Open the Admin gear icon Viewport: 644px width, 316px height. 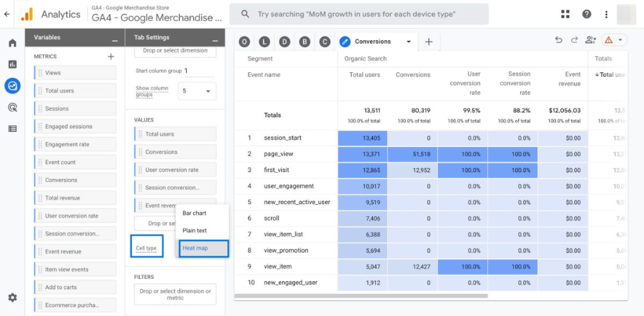point(13,298)
